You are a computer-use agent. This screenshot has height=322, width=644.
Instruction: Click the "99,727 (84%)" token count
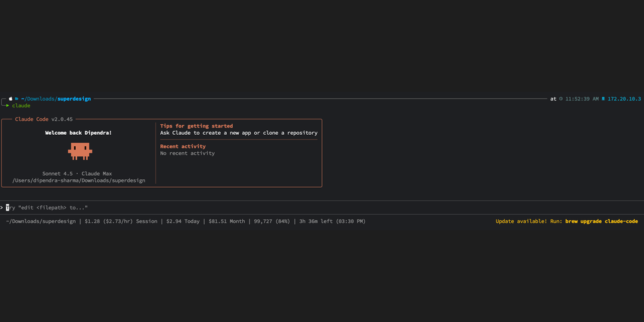272,221
